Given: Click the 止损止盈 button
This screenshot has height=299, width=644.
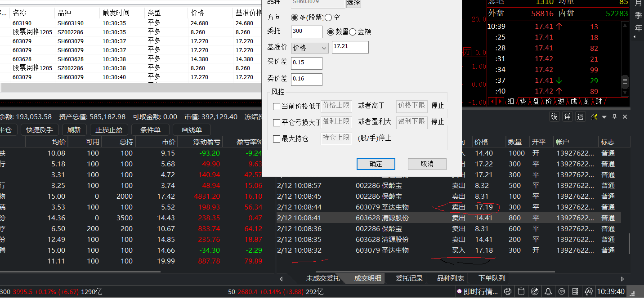Looking at the screenshot, I should tap(109, 129).
